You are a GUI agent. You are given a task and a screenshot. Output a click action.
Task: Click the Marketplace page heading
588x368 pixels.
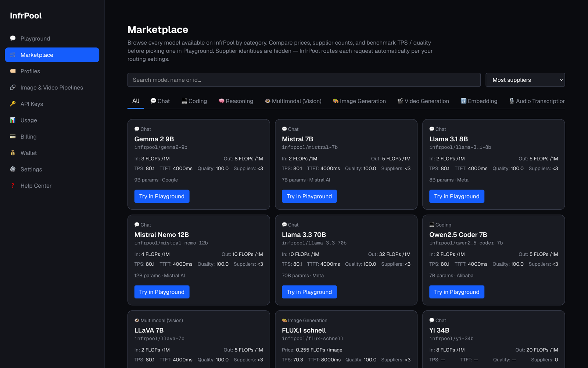pos(158,29)
